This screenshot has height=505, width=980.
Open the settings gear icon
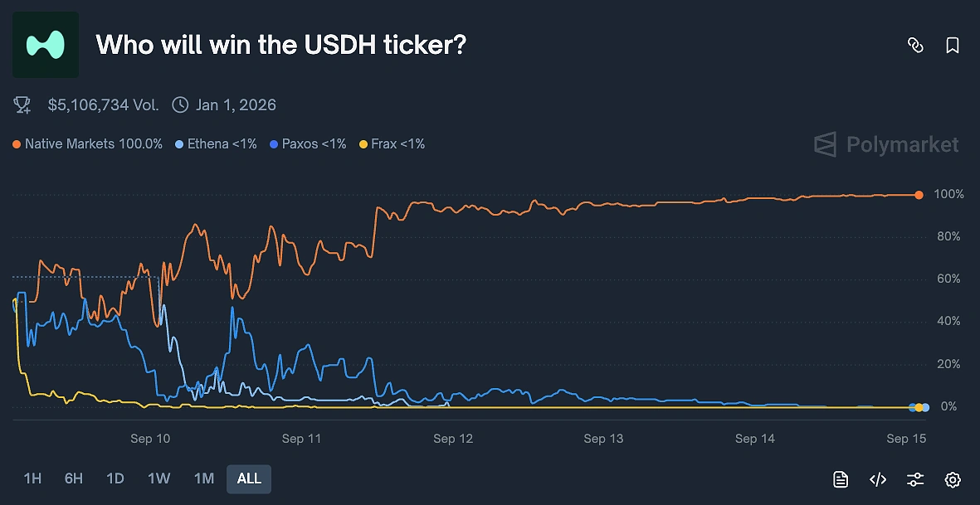point(953,479)
